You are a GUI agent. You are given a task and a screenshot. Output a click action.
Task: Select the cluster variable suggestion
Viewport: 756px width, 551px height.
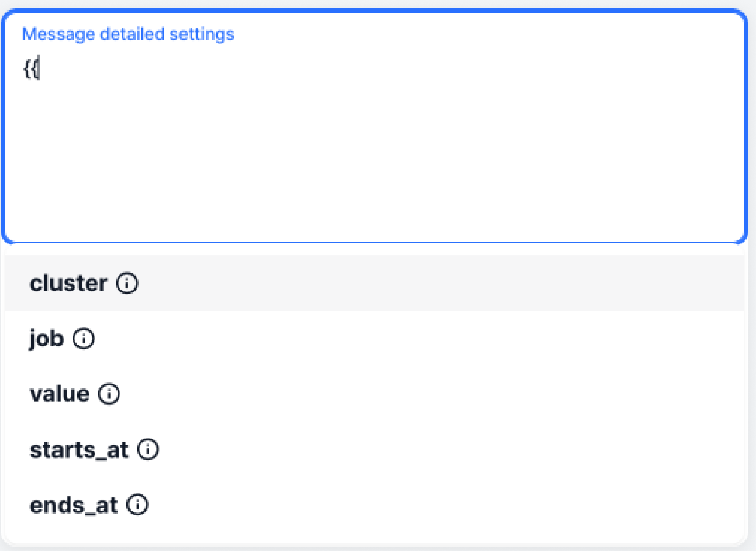click(x=68, y=284)
